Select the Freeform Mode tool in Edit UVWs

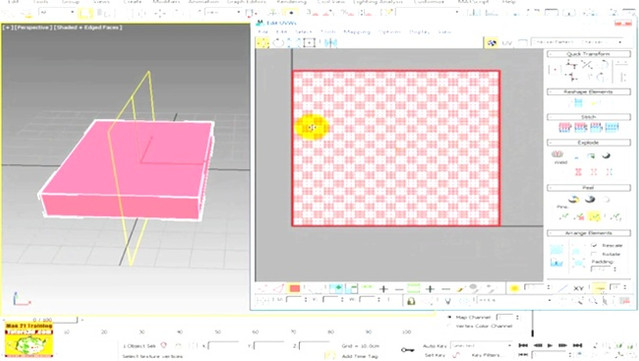click(x=309, y=42)
